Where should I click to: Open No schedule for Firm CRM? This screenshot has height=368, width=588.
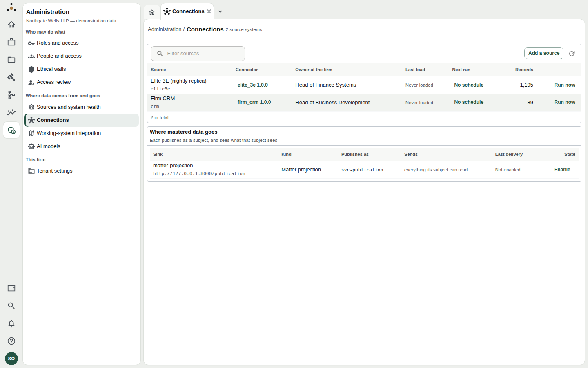click(x=469, y=102)
